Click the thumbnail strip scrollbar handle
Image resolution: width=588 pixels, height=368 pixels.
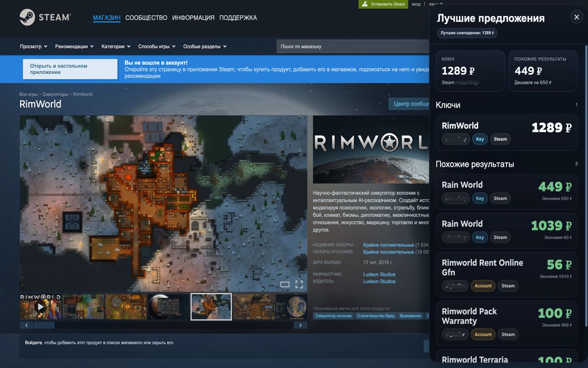pyautogui.click(x=44, y=325)
